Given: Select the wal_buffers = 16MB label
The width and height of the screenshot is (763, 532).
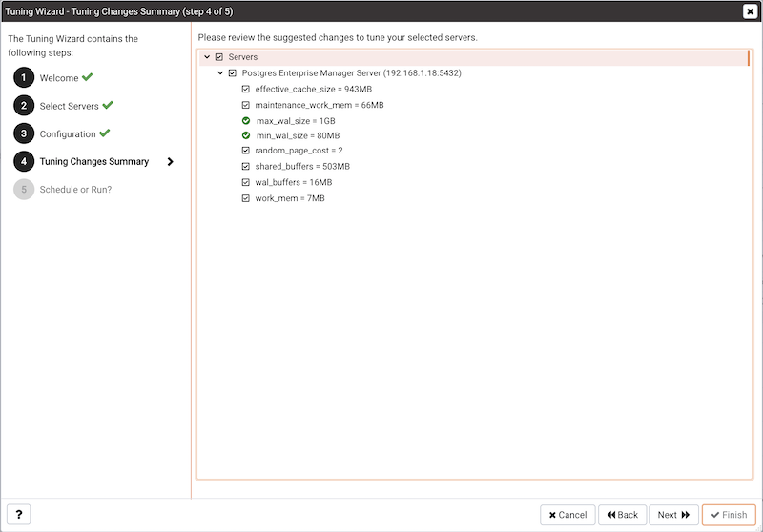Looking at the screenshot, I should [x=294, y=182].
